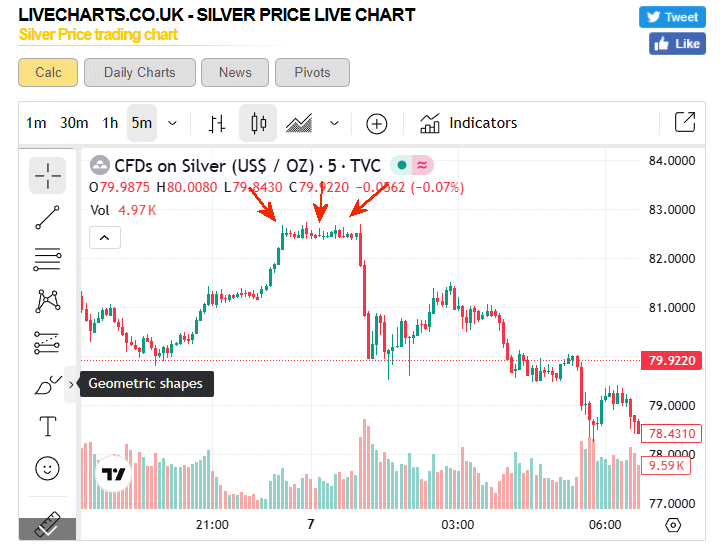Expand the time interval dropdown arrow

(173, 124)
